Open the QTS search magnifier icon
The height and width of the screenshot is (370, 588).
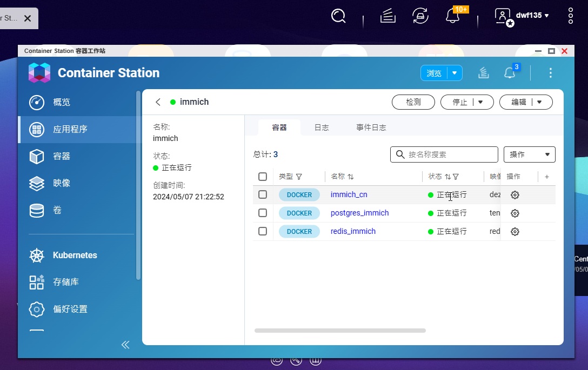(x=338, y=16)
